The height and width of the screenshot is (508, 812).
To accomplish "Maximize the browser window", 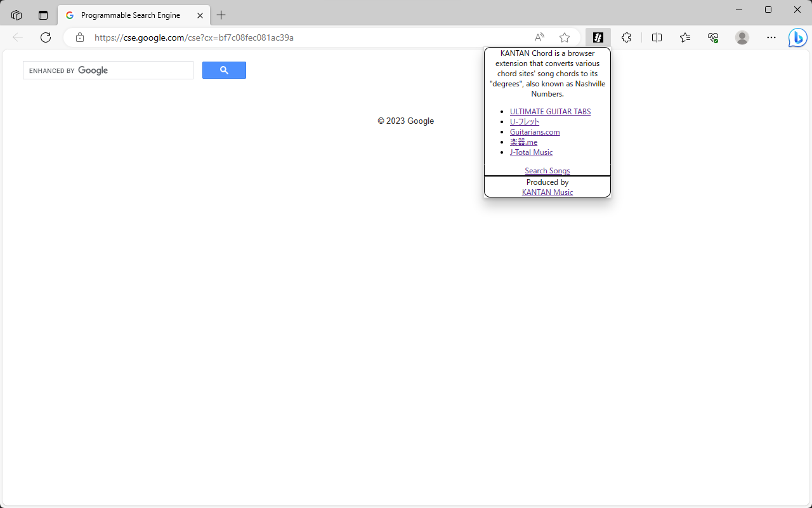I will 768,10.
